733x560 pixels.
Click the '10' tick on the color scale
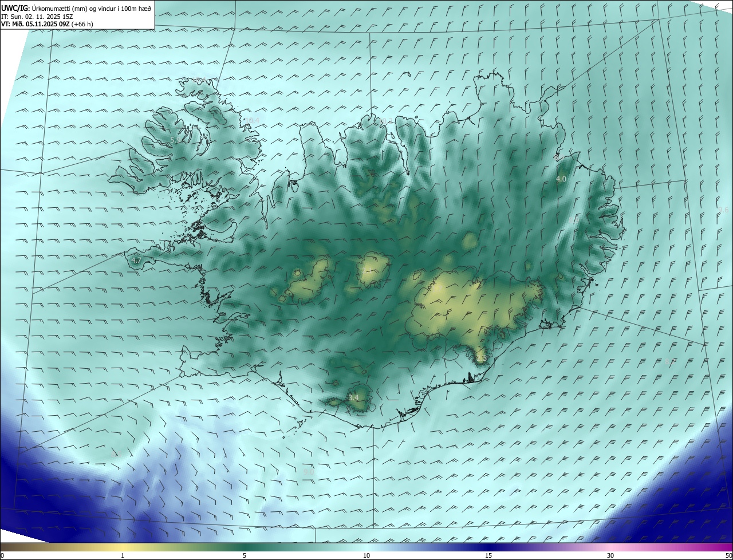(x=366, y=555)
